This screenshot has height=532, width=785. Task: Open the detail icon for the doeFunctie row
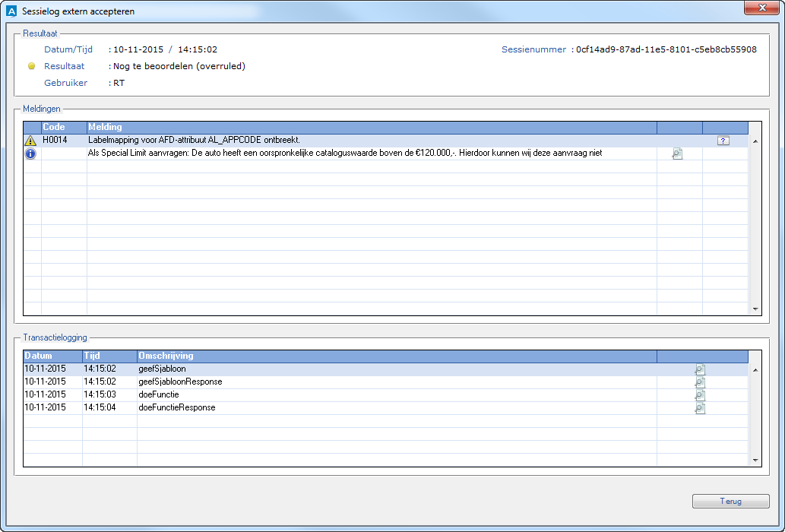click(700, 395)
